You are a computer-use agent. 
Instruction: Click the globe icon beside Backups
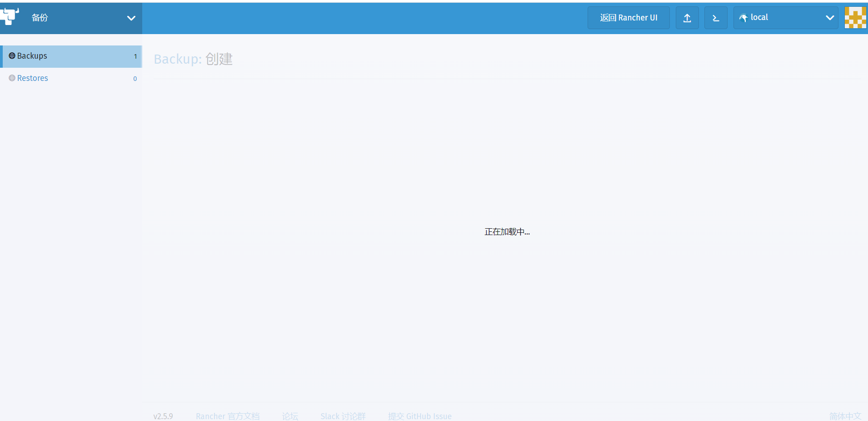pyautogui.click(x=12, y=56)
